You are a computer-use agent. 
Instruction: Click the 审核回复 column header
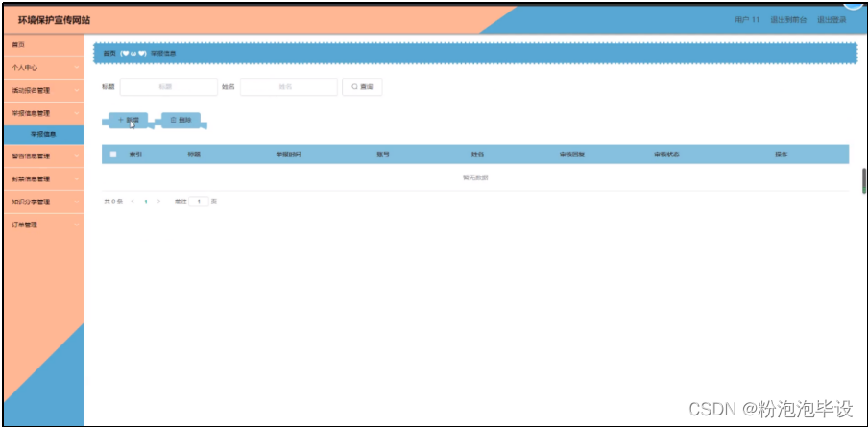click(x=572, y=154)
